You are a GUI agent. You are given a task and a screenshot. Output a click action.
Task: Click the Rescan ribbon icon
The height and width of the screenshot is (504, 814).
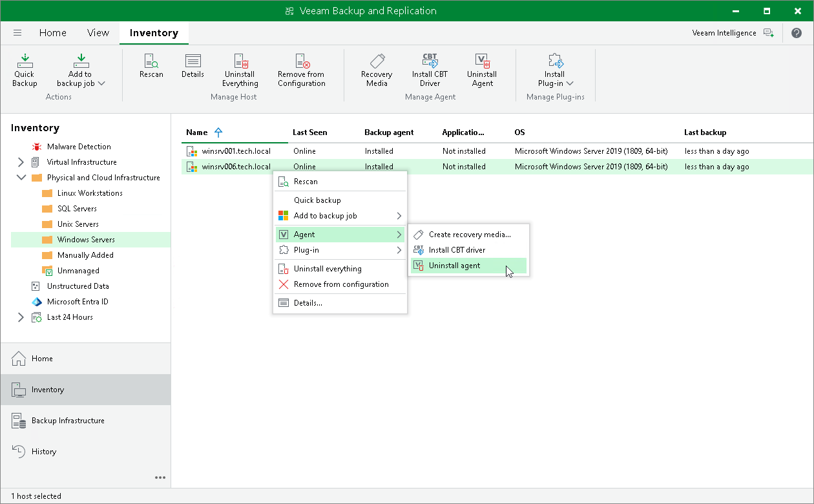[151, 66]
